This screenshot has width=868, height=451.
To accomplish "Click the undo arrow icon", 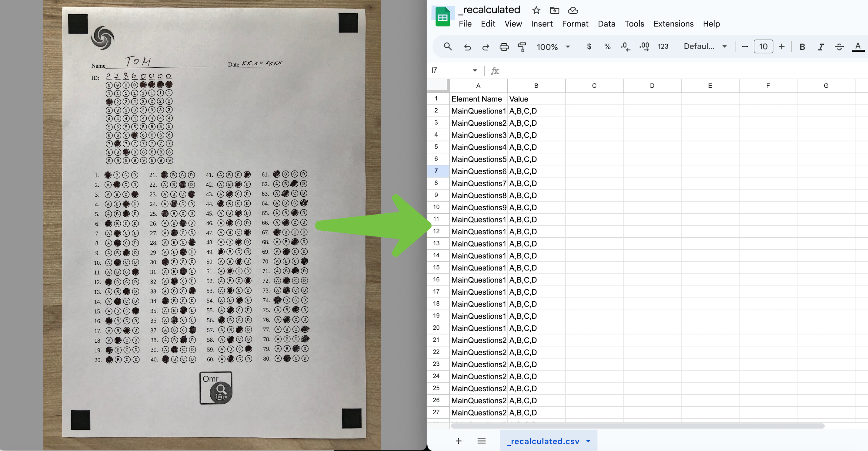I will (x=468, y=46).
